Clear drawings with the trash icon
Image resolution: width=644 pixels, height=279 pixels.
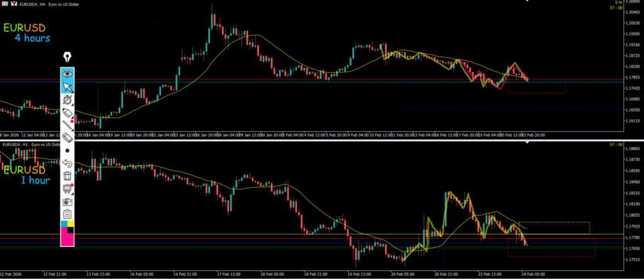coord(67,177)
